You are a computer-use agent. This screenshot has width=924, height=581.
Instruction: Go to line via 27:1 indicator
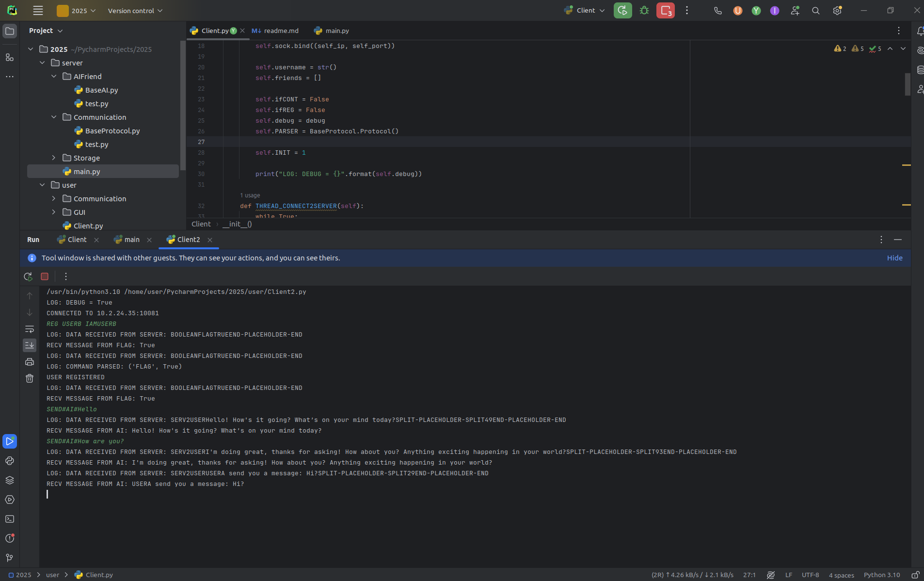[x=749, y=575]
